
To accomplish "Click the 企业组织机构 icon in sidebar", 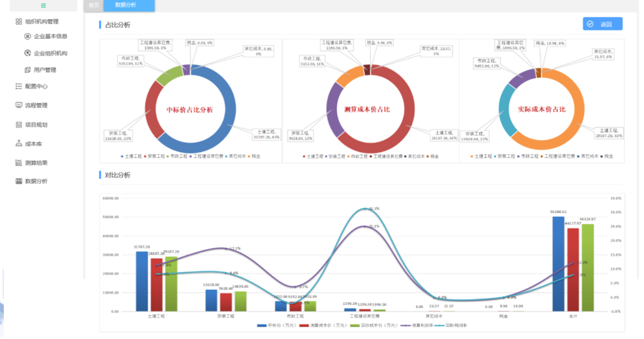I will coord(28,53).
